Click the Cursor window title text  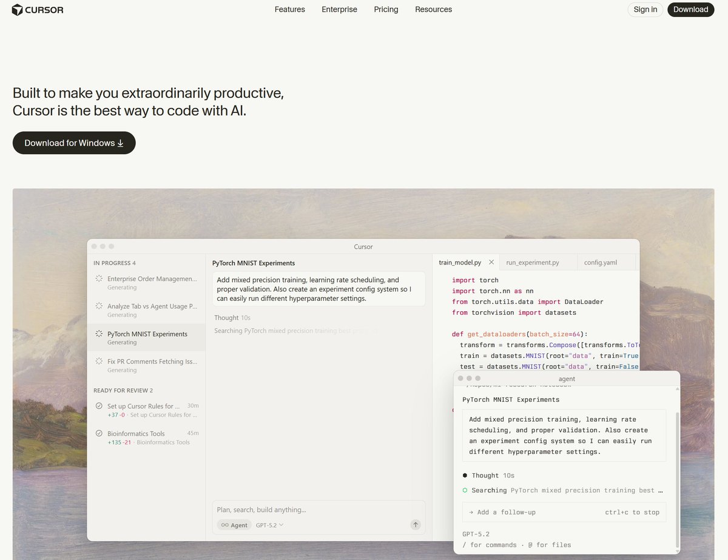[363, 247]
